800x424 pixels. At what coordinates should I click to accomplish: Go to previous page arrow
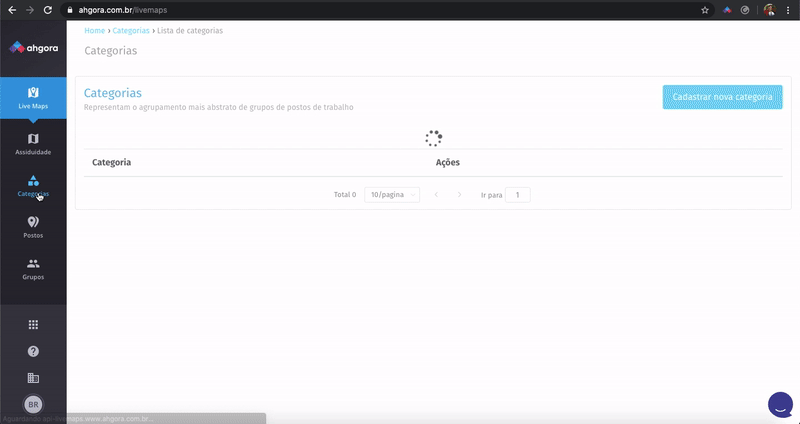tap(436, 195)
